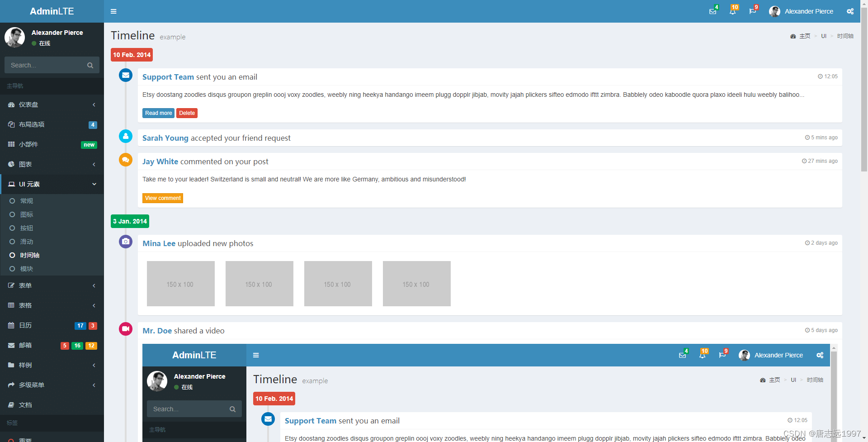The height and width of the screenshot is (442, 868).
Task: Select 按钮 under UI elements
Action: [x=52, y=228]
